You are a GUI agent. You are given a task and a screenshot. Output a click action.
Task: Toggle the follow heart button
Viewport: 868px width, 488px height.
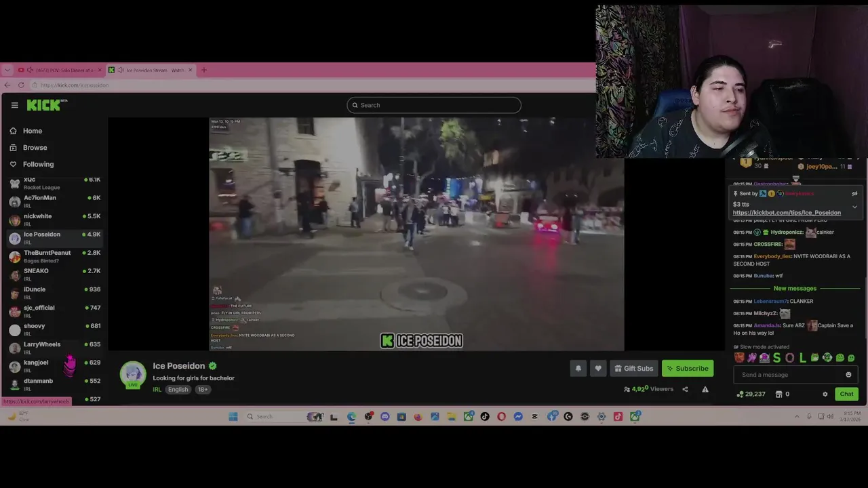pyautogui.click(x=598, y=368)
